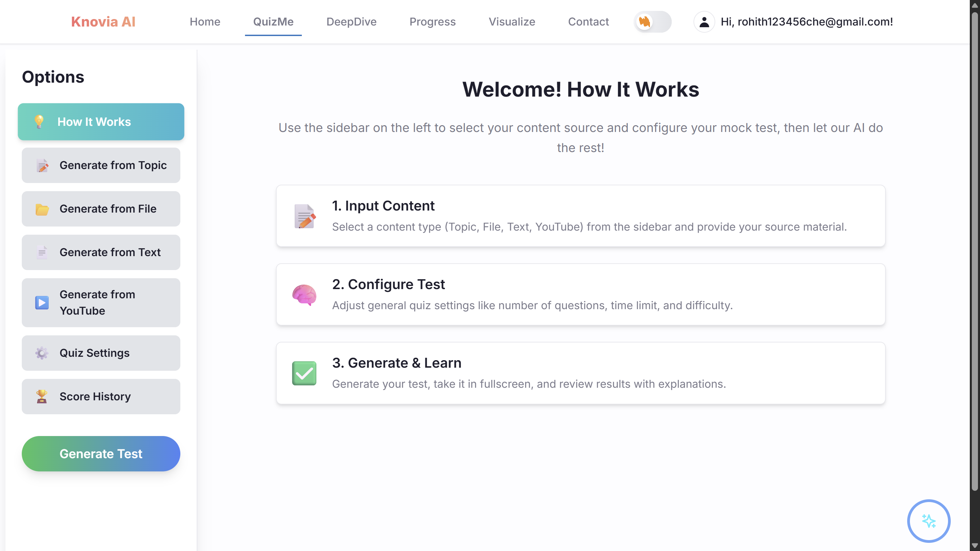This screenshot has height=551, width=980.
Task: Click the page vertical scrollbar
Action: (x=974, y=251)
